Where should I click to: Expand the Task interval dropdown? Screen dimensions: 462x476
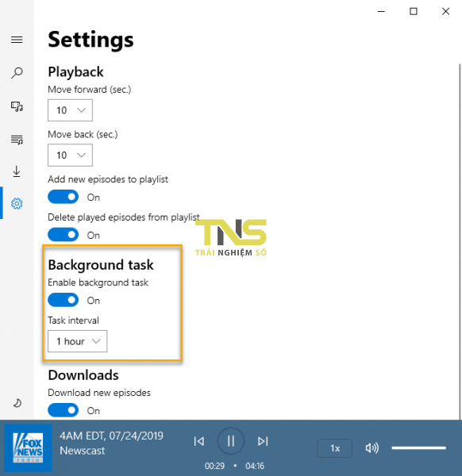coord(78,341)
